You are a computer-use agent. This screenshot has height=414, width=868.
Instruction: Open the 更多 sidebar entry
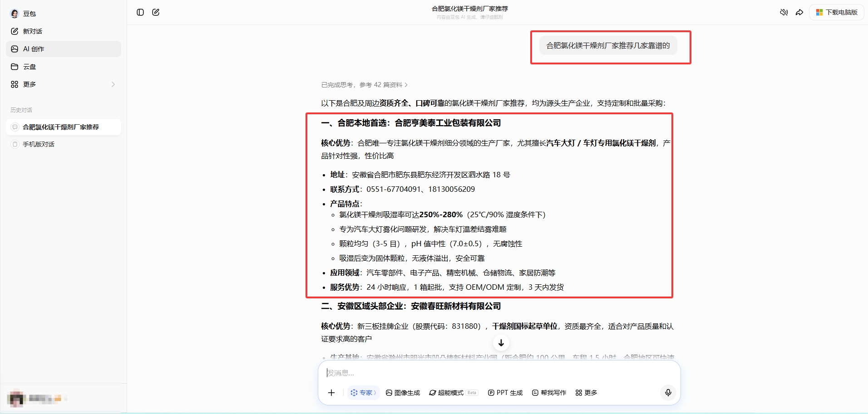[x=64, y=84]
